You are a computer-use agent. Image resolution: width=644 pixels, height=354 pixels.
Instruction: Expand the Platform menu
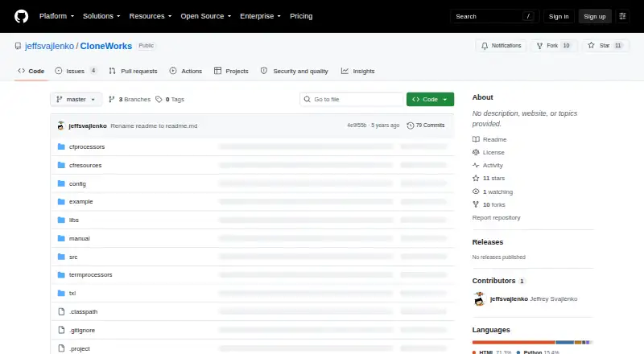click(56, 16)
